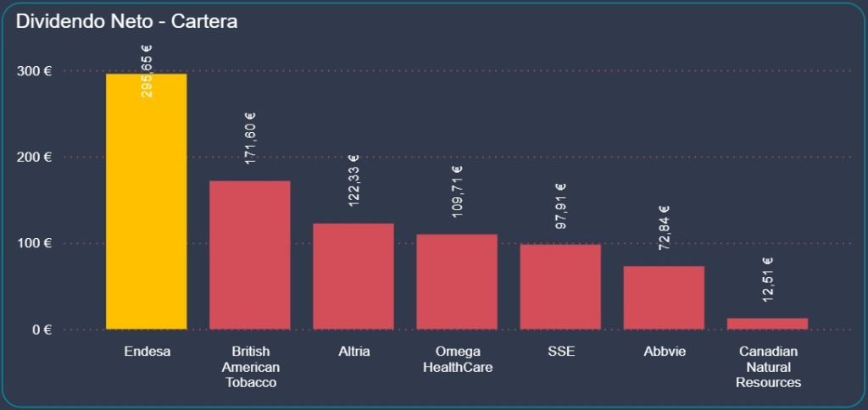Click the SSE bar

click(x=559, y=286)
